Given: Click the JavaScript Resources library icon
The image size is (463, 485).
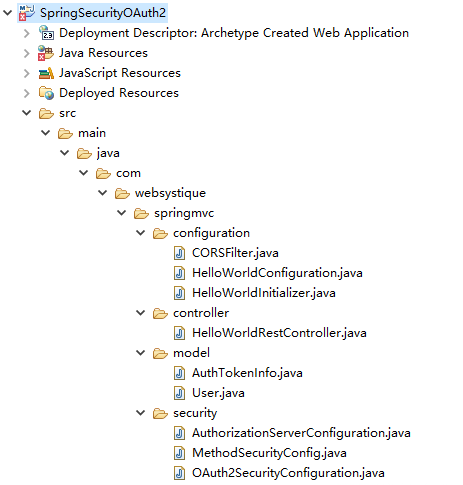Looking at the screenshot, I should [46, 73].
